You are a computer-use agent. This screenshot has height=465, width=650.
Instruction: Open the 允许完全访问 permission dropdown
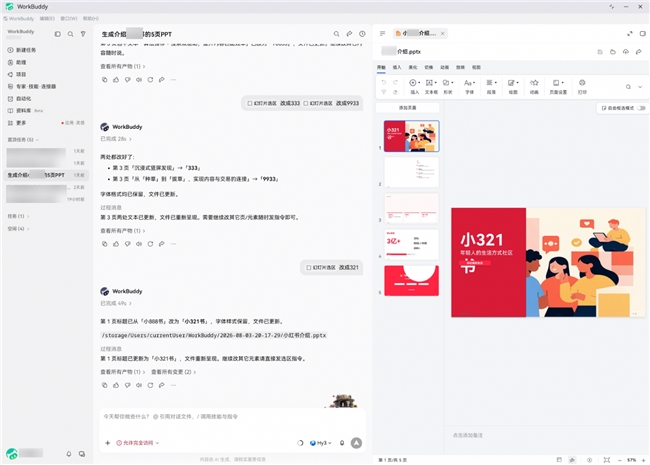(138, 443)
